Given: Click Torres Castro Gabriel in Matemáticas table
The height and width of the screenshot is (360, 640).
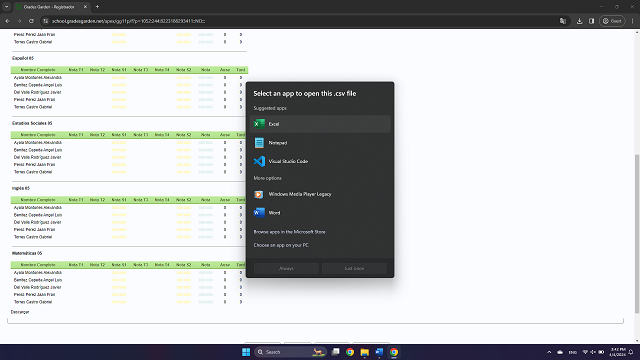Looking at the screenshot, I should [33, 302].
